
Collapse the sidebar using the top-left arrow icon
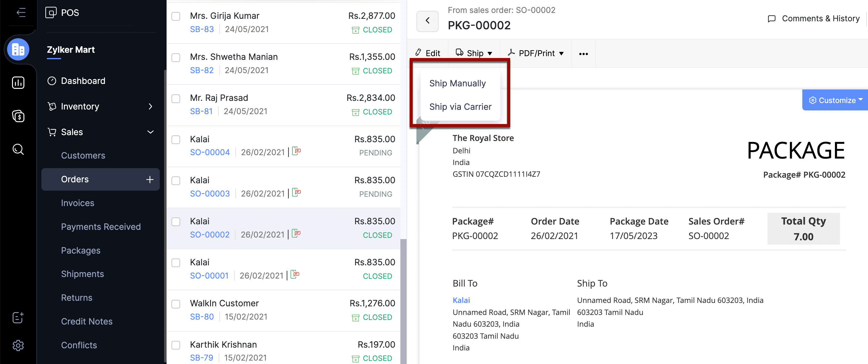21,13
